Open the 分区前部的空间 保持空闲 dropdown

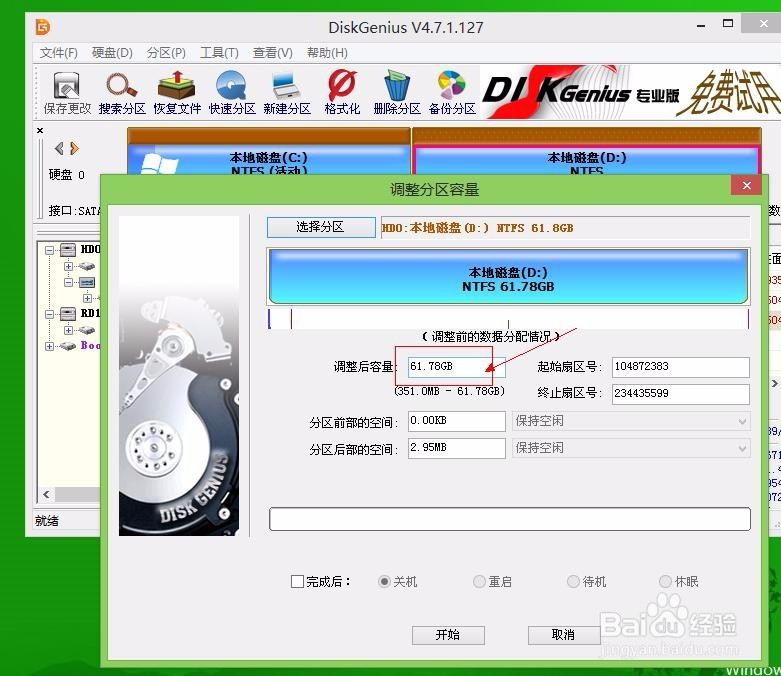[x=631, y=421]
